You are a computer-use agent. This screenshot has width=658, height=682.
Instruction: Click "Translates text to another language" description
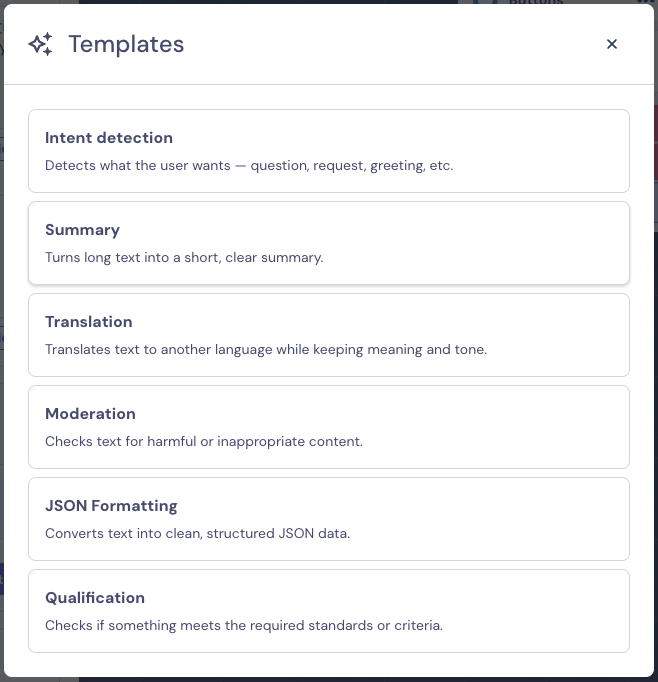click(x=266, y=349)
